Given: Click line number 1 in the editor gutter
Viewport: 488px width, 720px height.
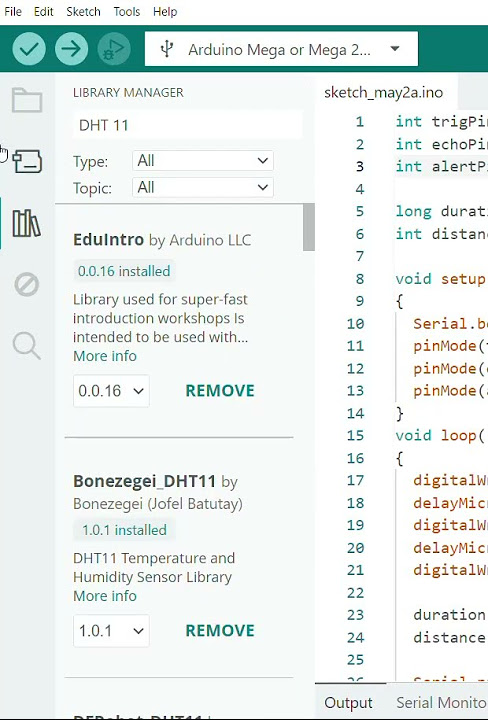Looking at the screenshot, I should (x=359, y=122).
